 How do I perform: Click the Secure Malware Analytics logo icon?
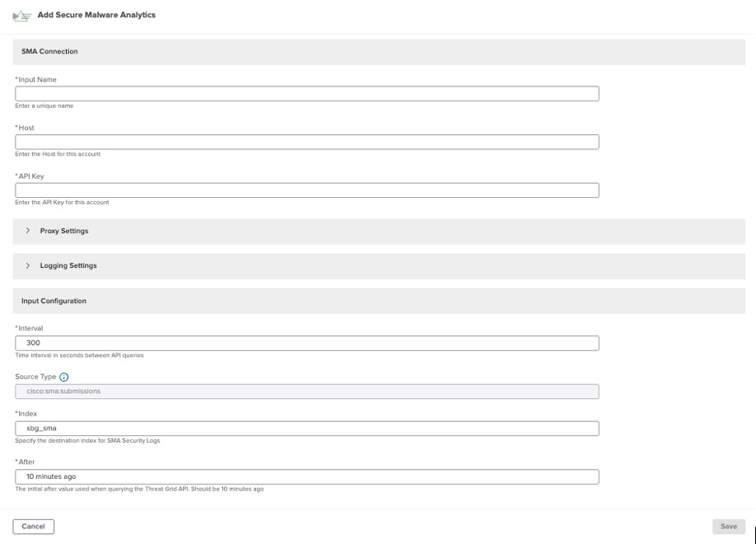pyautogui.click(x=21, y=16)
